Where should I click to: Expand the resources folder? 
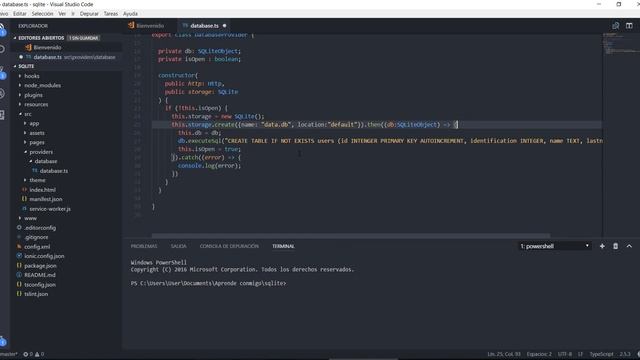point(36,104)
